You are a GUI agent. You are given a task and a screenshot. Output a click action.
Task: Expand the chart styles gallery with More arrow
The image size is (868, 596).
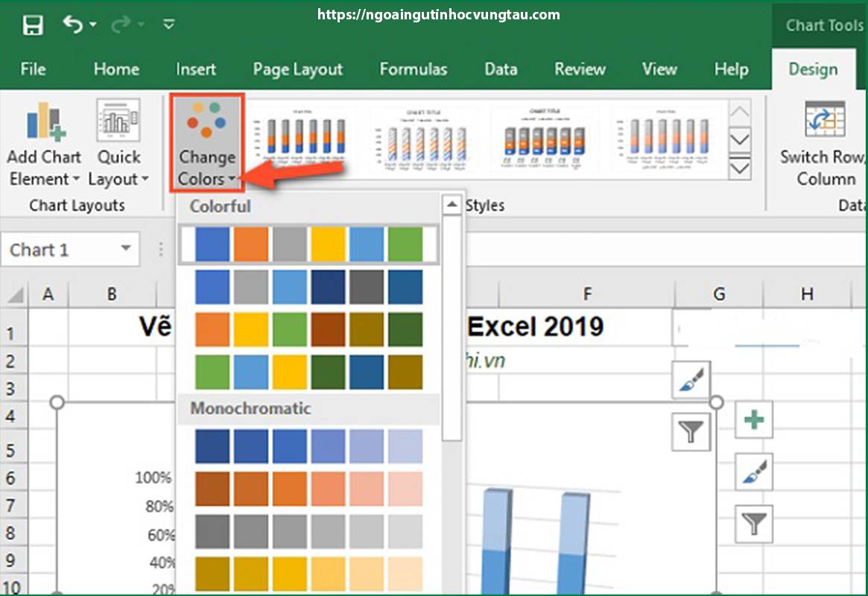[740, 168]
